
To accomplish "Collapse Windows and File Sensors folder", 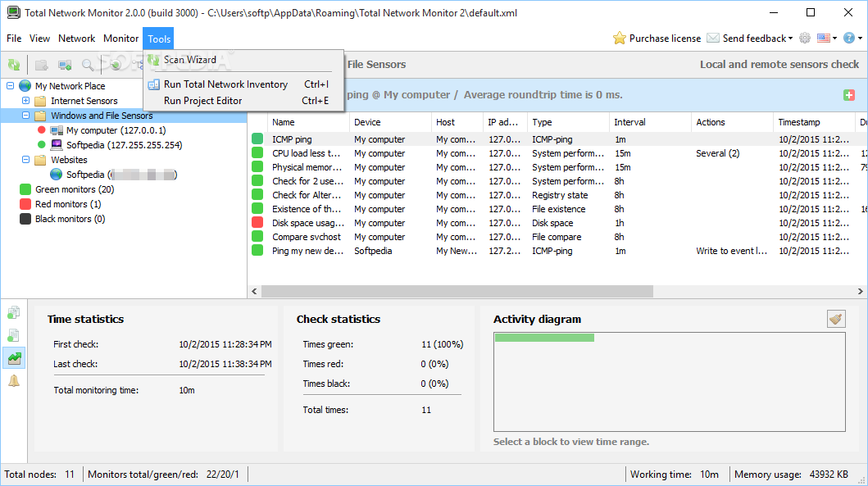I will click(25, 115).
